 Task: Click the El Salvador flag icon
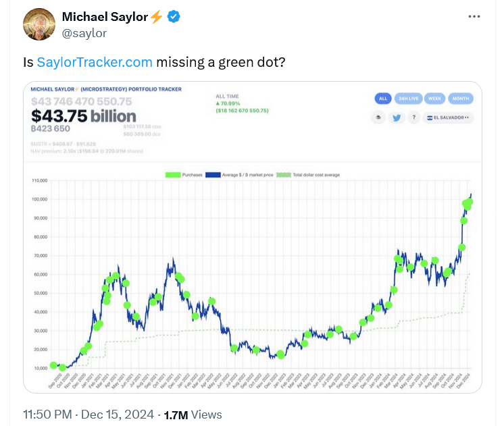pyautogui.click(x=430, y=117)
